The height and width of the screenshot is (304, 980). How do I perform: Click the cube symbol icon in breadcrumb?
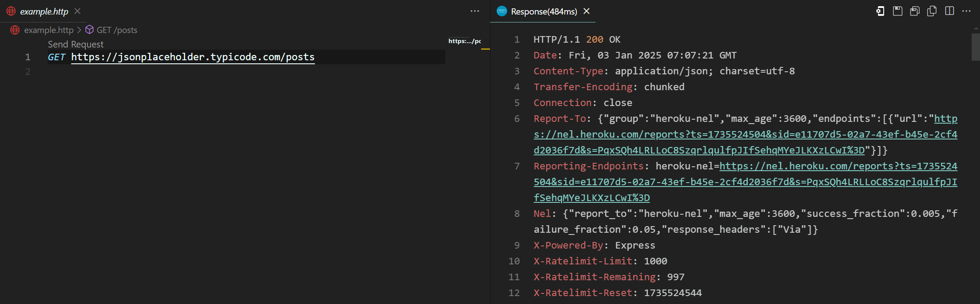(89, 29)
